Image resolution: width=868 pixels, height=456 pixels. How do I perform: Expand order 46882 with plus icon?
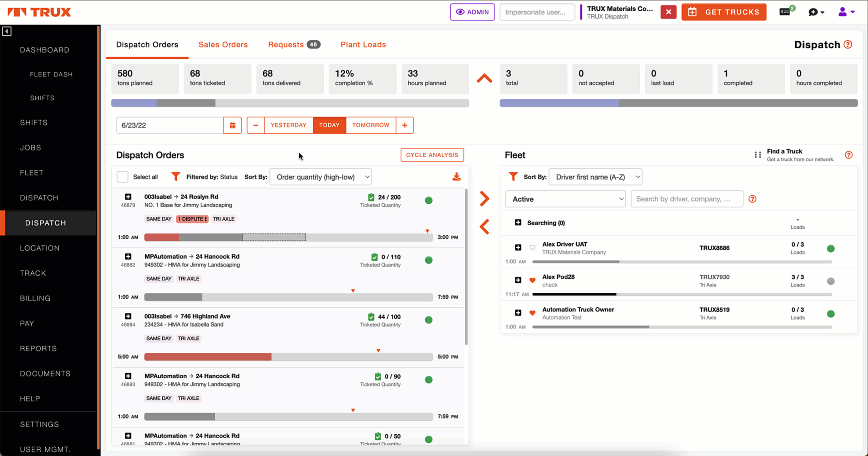pyautogui.click(x=128, y=256)
